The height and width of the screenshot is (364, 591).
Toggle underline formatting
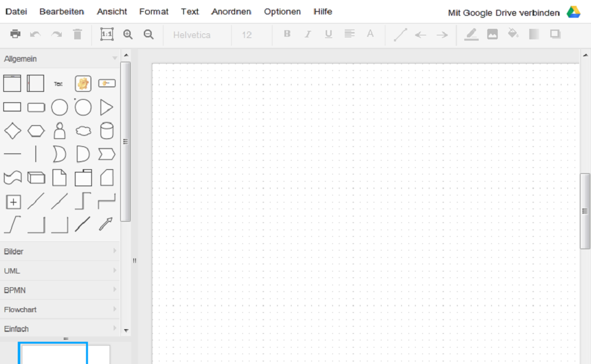click(x=328, y=34)
